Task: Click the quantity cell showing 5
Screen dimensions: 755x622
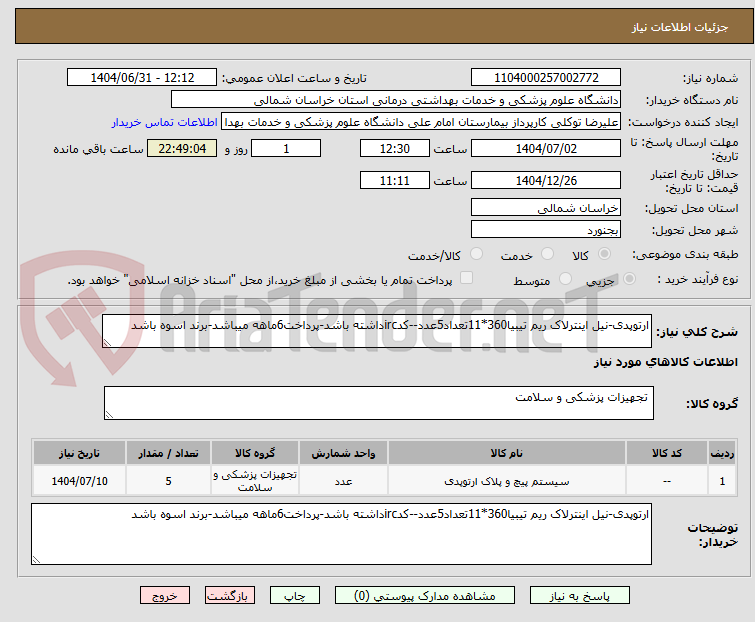Action: pyautogui.click(x=168, y=480)
